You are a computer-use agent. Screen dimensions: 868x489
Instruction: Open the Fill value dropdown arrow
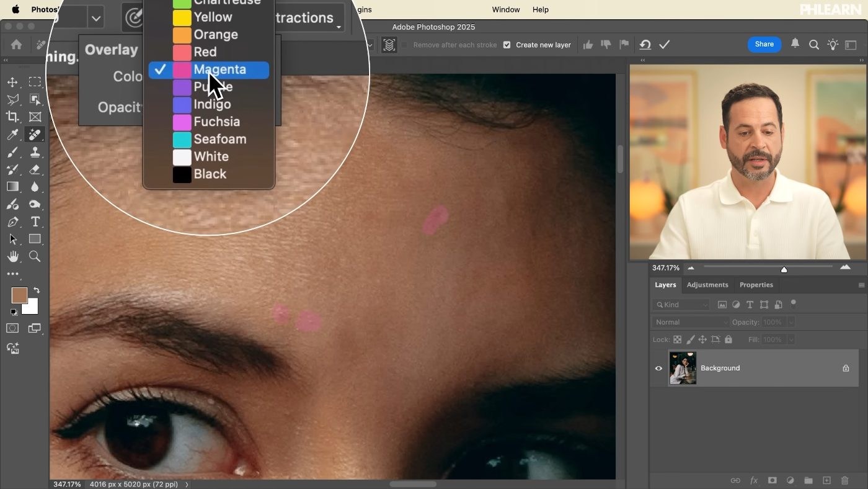tap(790, 339)
